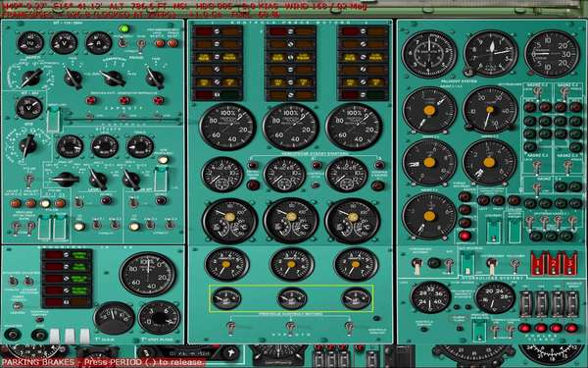Click the APU RPM percent gauge in lower-left panel
The height and width of the screenshot is (368, 588).
click(x=148, y=275)
